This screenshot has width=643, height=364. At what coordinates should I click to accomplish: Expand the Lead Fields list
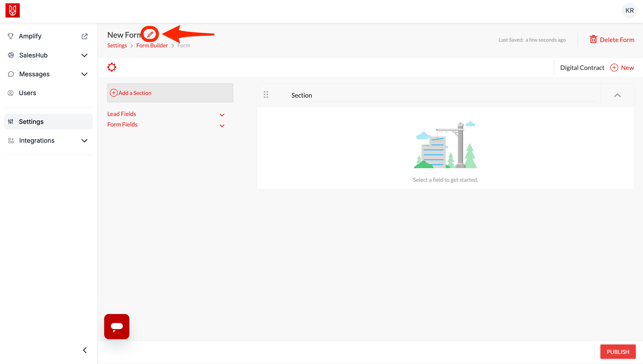coord(222,115)
